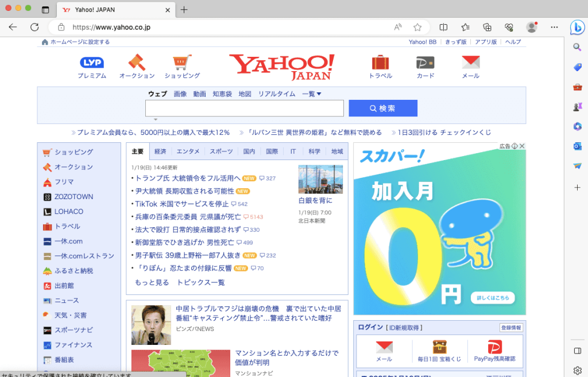The height and width of the screenshot is (377, 588).
Task: Open the Mail envelope icon in header
Action: [x=471, y=62]
